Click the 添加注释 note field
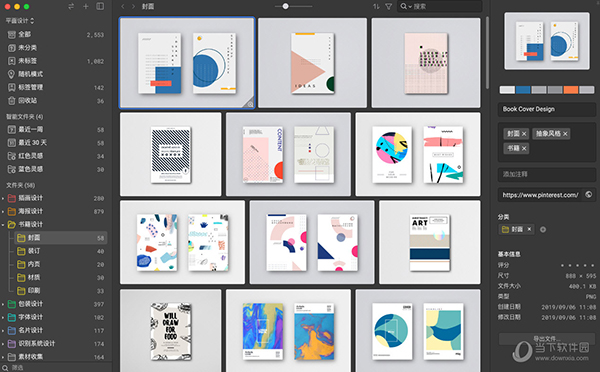 click(x=547, y=175)
